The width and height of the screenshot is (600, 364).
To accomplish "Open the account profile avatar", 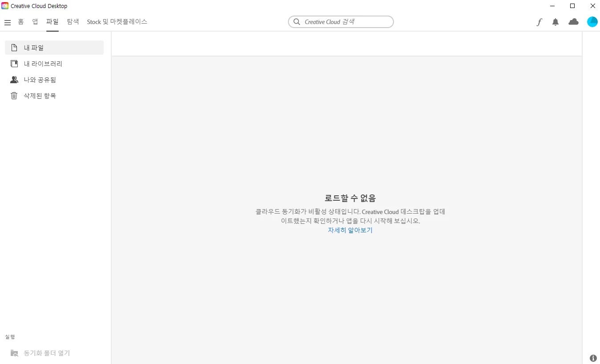I will 592,22.
